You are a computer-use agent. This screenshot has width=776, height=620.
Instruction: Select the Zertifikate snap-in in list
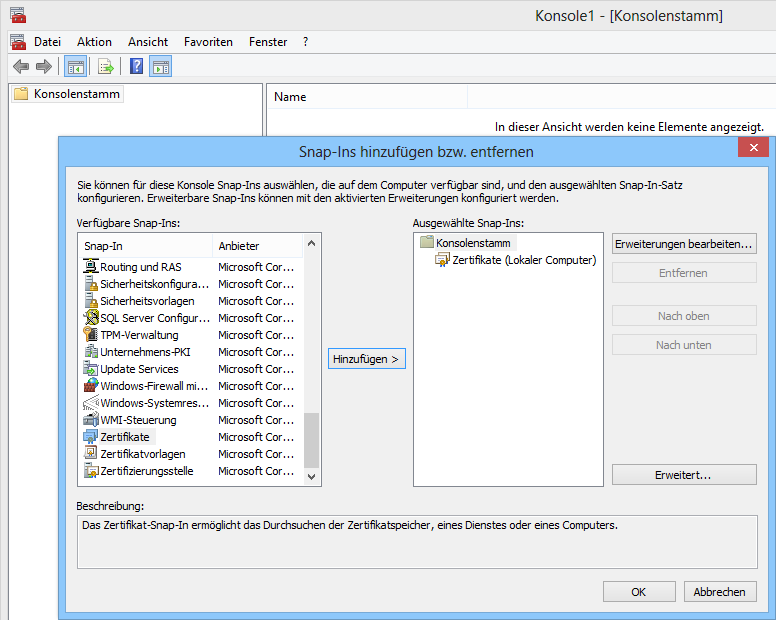(125, 437)
